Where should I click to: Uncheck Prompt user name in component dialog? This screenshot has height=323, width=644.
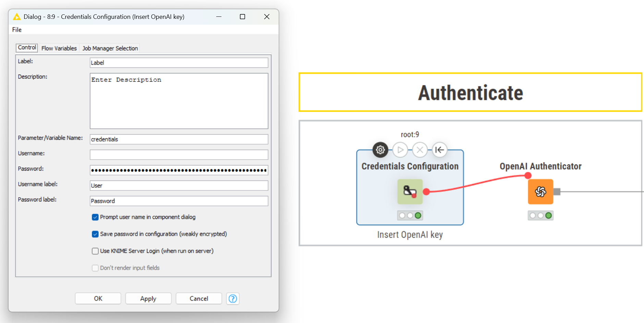coord(95,217)
